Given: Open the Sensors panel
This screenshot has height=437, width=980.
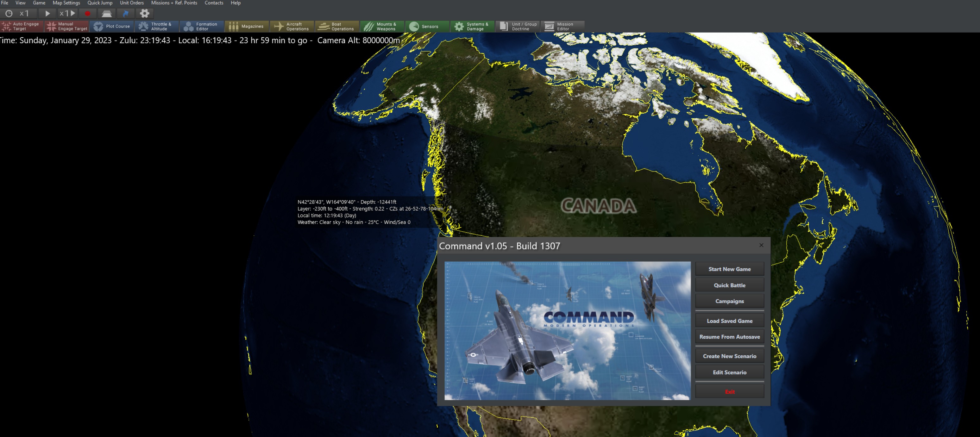Looking at the screenshot, I should 427,26.
